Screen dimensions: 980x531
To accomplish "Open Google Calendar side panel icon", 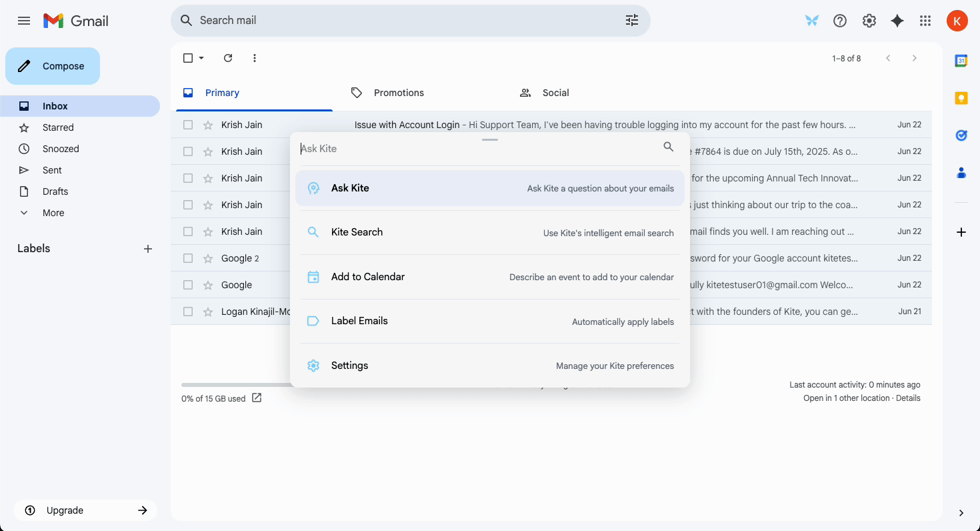I will click(961, 61).
